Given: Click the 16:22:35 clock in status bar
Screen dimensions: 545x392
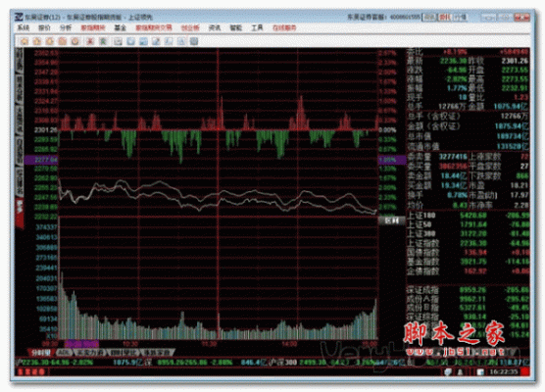Looking at the screenshot, I should [x=504, y=372].
